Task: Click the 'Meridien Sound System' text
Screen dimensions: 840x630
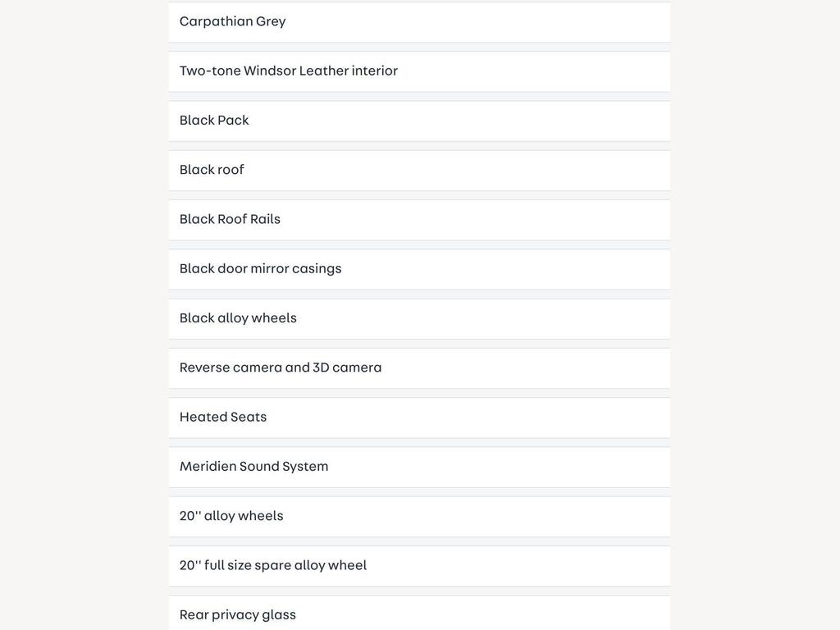Action: (254, 467)
